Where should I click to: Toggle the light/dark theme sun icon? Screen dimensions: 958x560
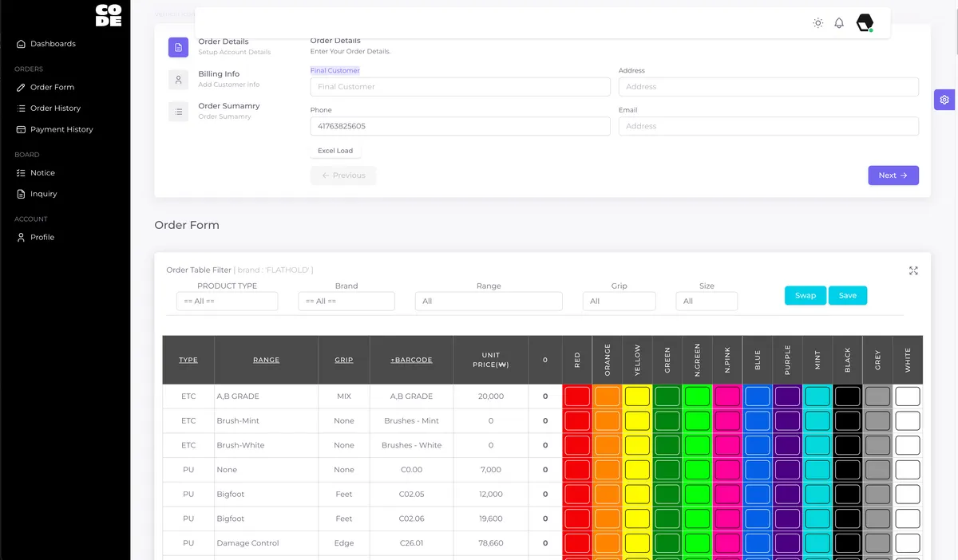tap(817, 23)
